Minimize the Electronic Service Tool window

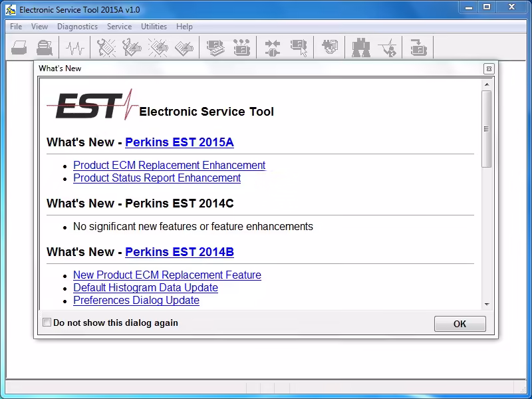[x=469, y=7]
